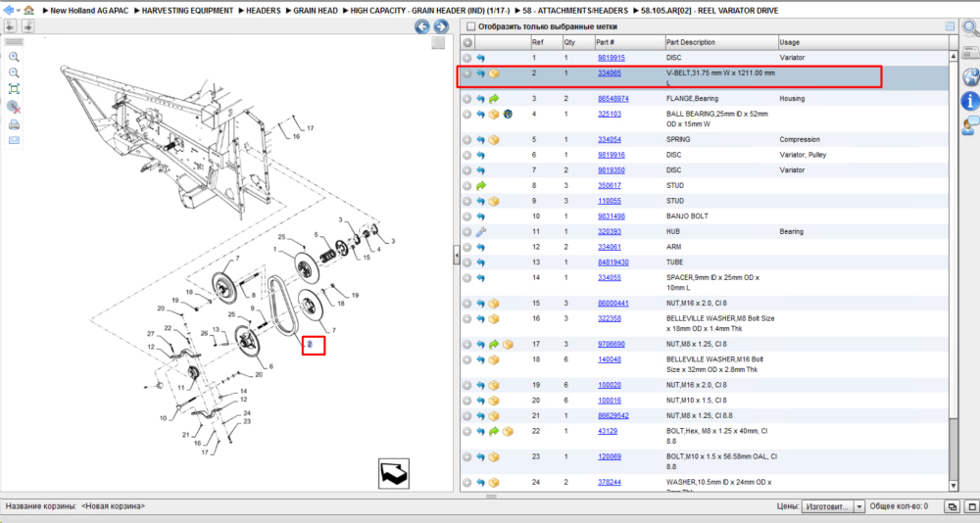Open the price type dropdown at bottom
Screen dimensions: 980x523
[x=859, y=506]
